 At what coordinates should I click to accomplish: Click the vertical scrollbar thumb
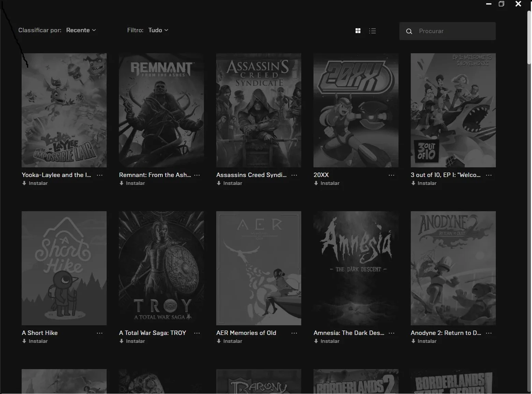coord(529,38)
